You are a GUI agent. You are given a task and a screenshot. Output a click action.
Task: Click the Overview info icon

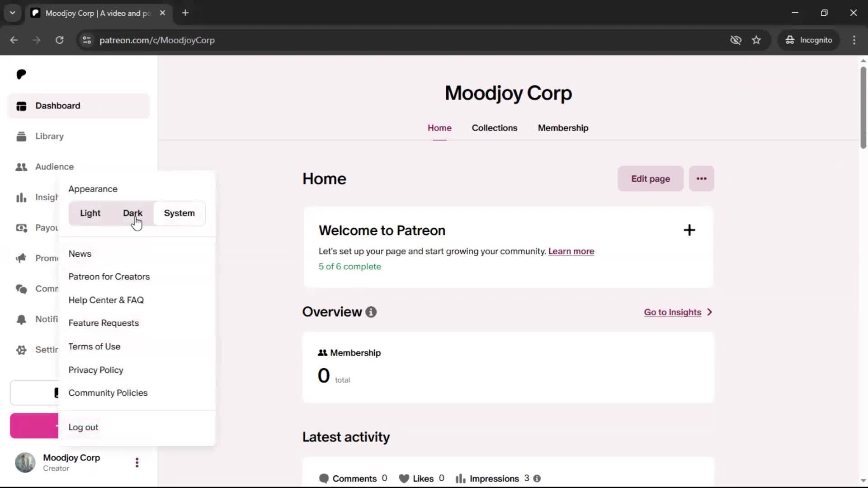[x=371, y=312]
